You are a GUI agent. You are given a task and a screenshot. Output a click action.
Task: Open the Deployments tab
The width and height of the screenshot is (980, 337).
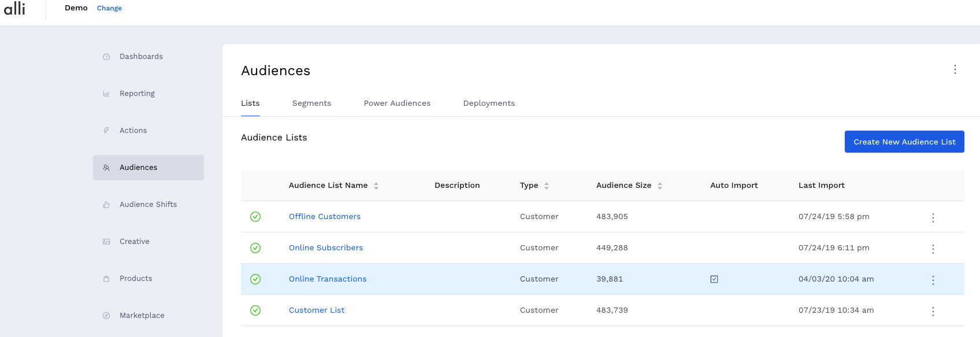click(489, 103)
